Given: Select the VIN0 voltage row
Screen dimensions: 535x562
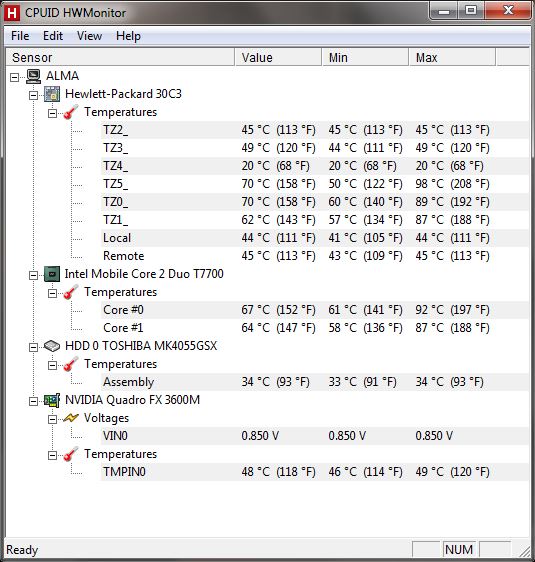Looking at the screenshot, I should pos(315,436).
